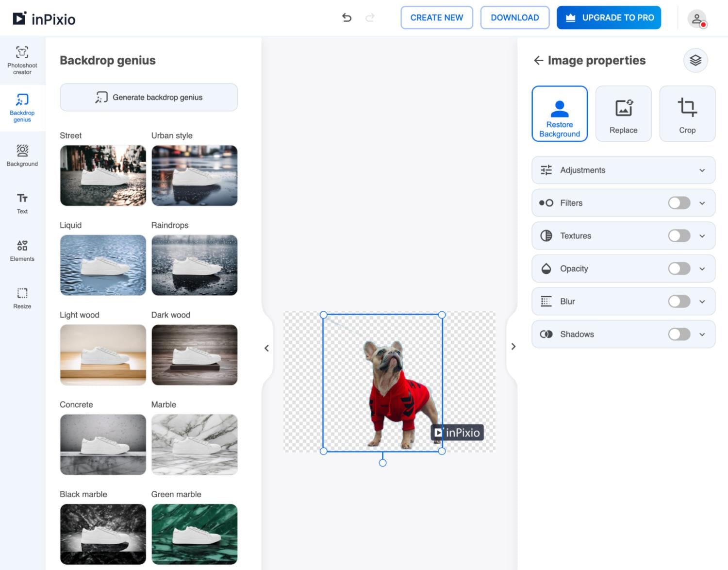Click the undo arrow icon

(347, 18)
